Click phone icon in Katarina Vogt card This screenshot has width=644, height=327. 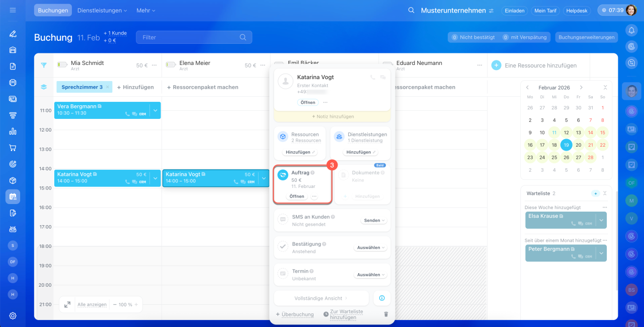373,78
